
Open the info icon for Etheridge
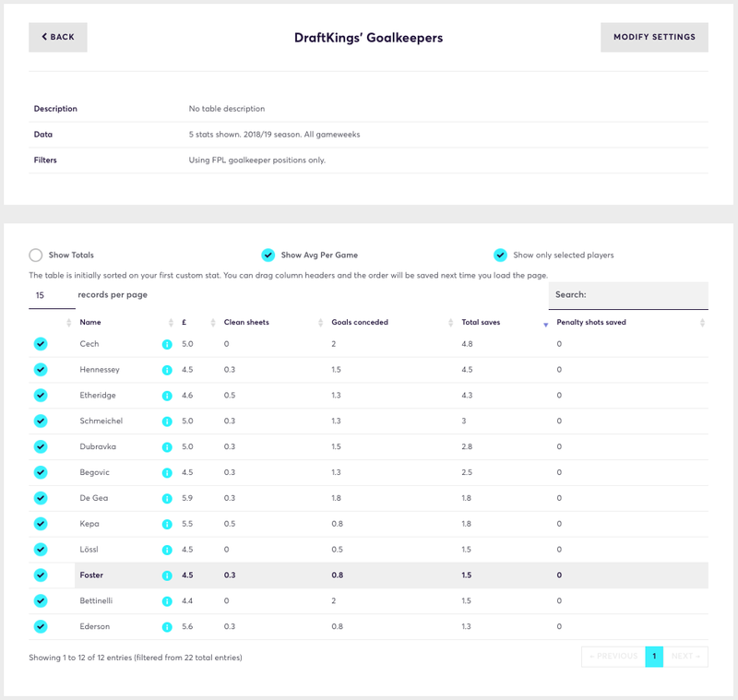coord(167,396)
